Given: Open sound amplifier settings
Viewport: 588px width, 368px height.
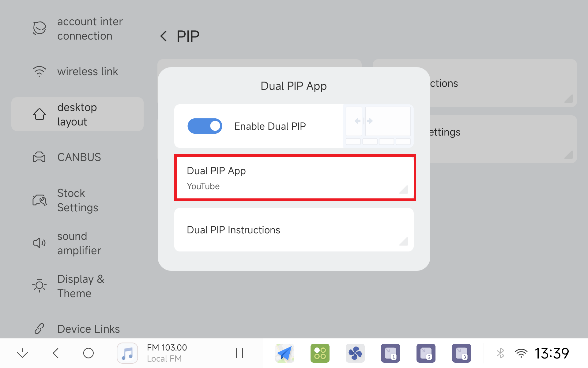Looking at the screenshot, I should click(x=77, y=243).
